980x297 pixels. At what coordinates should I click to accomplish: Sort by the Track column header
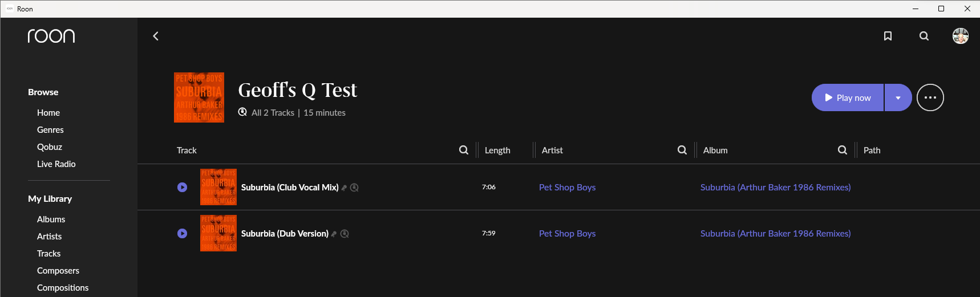pos(187,150)
